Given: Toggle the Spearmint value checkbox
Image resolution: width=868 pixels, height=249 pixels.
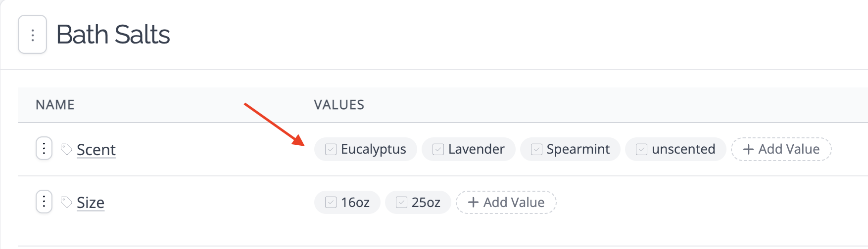Looking at the screenshot, I should pos(536,149).
